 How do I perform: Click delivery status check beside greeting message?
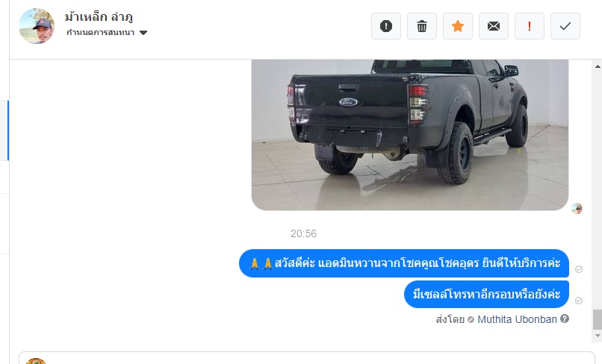[x=579, y=269]
